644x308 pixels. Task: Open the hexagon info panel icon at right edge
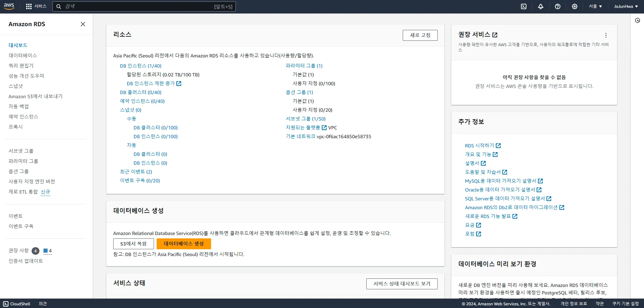638,20
